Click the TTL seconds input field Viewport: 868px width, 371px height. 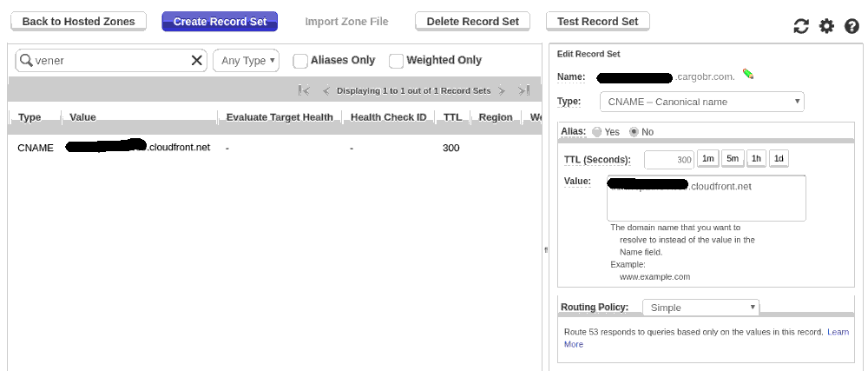pos(668,160)
